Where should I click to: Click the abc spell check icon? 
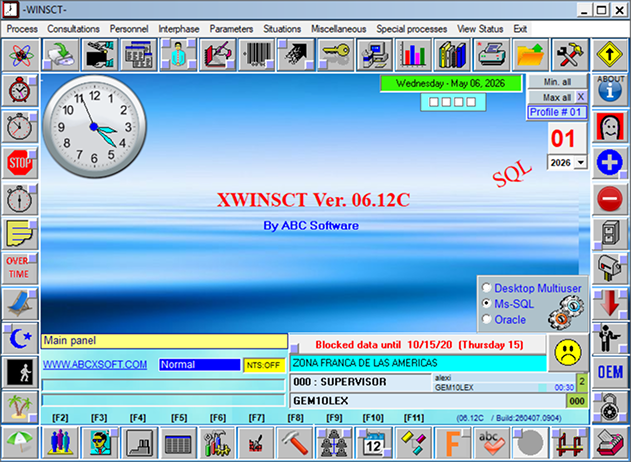click(x=491, y=443)
